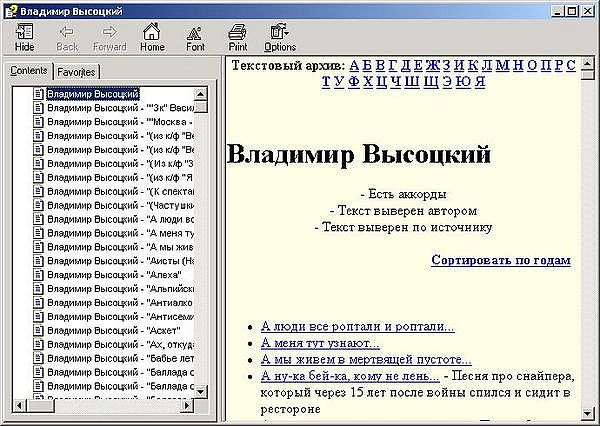600x426 pixels.
Task: Open song link А ну-ка бей-ка, кому не лень
Action: tap(350, 376)
